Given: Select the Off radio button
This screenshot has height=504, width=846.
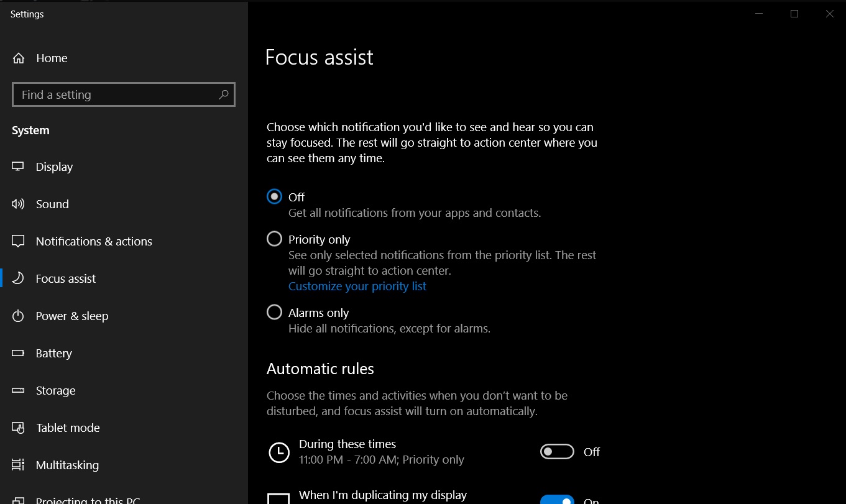Looking at the screenshot, I should coord(274,196).
